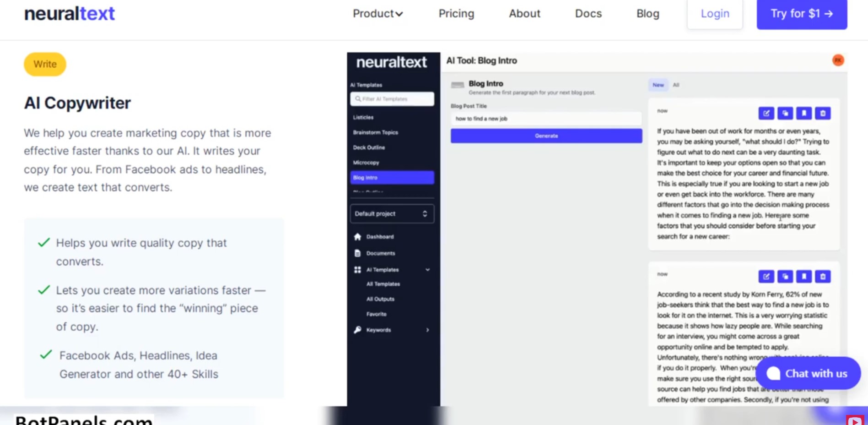Open the Chat with us widget
This screenshot has height=425, width=868.
808,373
